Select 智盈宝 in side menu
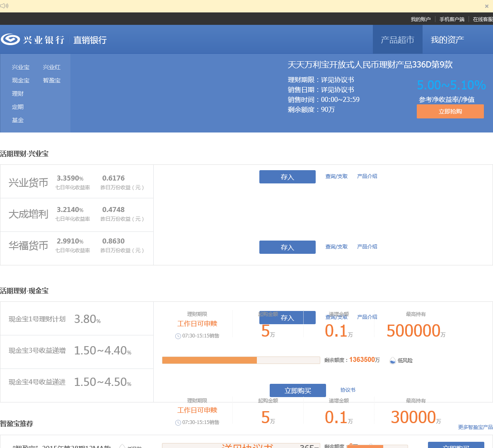Viewport: 493px width, 448px height. tap(51, 80)
